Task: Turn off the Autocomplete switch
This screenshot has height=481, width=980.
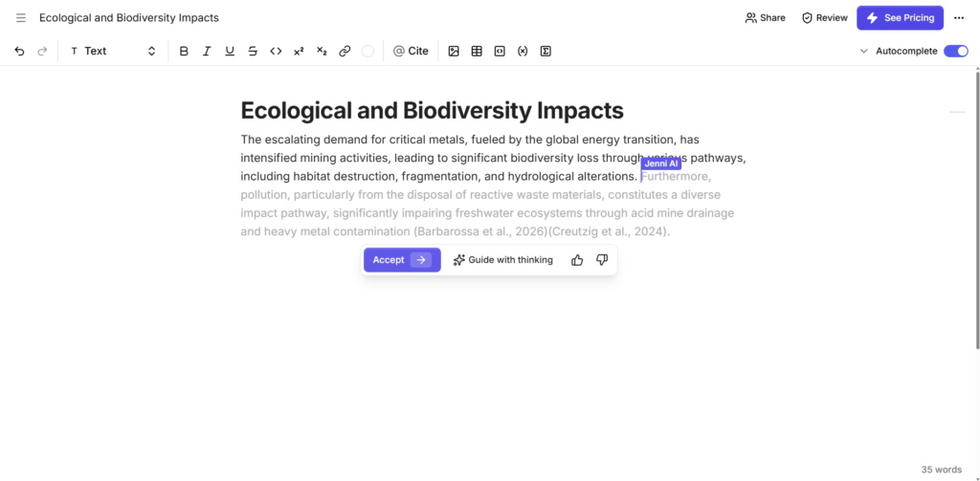Action: pos(956,52)
